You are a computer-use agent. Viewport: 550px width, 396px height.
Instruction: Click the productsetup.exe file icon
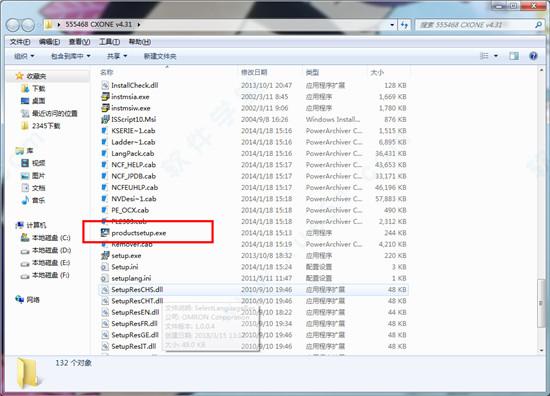105,233
